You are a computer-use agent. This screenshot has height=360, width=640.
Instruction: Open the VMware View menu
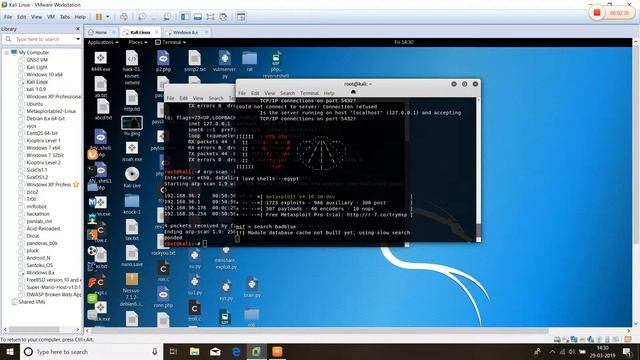click(x=37, y=17)
